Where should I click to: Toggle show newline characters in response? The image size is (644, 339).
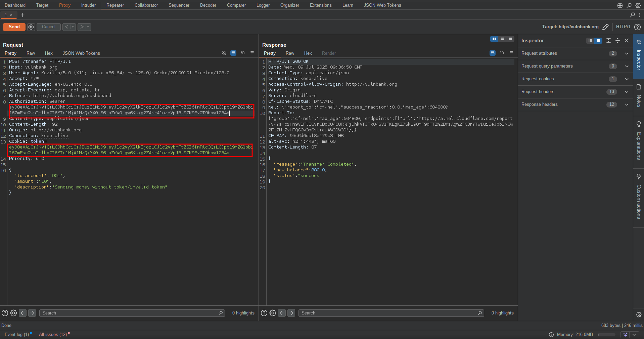pos(502,53)
